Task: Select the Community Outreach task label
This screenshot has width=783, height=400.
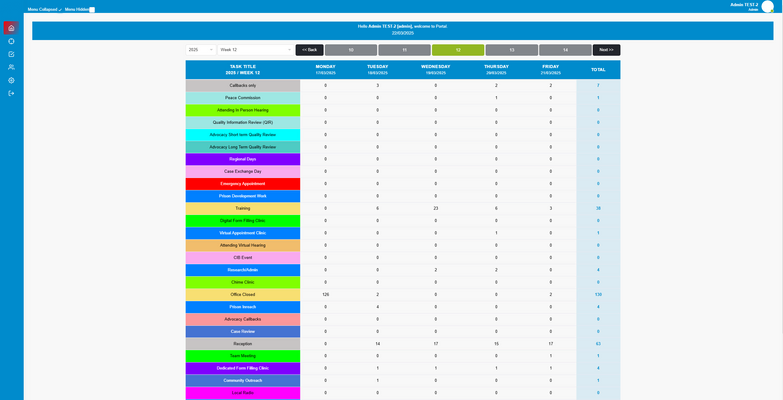Action: tap(243, 381)
